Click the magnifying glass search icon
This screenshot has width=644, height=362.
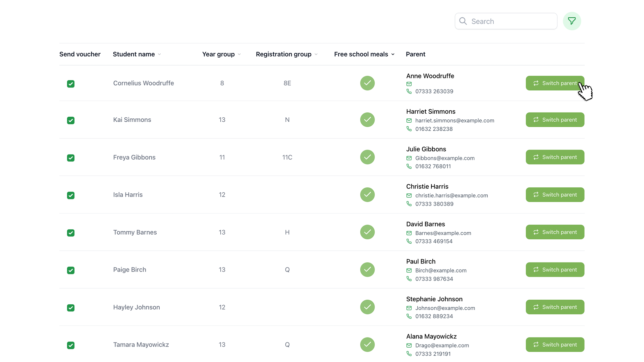point(463,21)
